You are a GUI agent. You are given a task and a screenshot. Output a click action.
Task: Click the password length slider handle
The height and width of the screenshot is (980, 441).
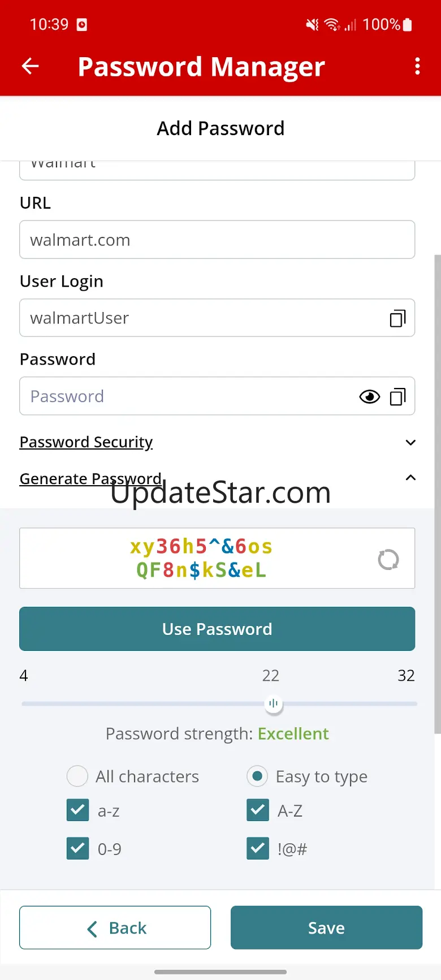tap(274, 703)
